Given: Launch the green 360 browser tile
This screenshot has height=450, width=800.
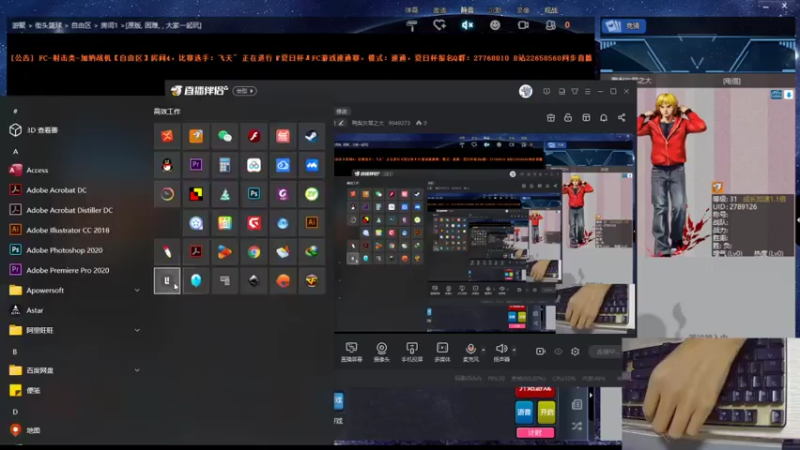Looking at the screenshot, I should (x=312, y=194).
